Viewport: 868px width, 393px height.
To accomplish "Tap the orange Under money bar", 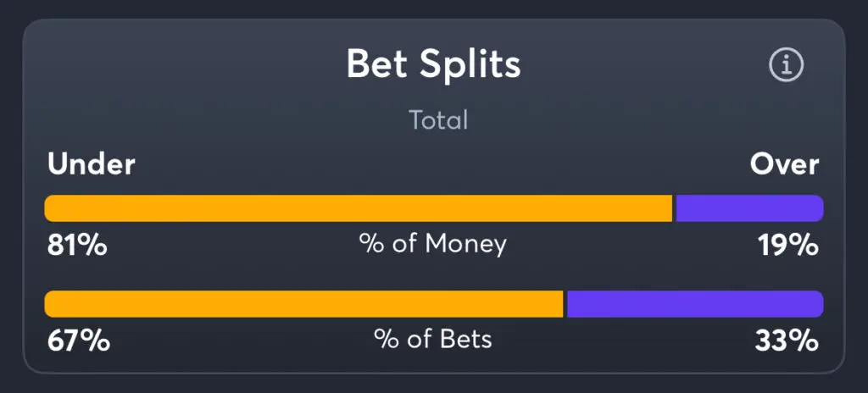I will (x=359, y=208).
